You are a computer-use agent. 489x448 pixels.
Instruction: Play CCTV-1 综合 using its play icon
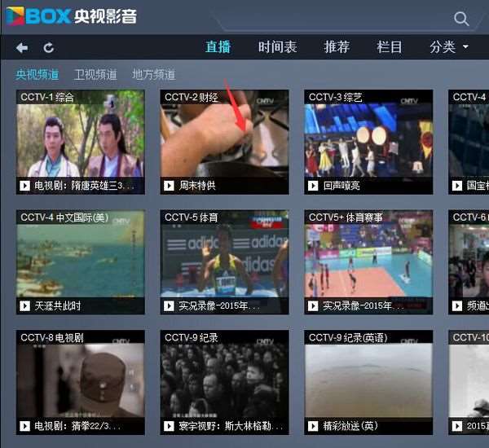(x=24, y=186)
